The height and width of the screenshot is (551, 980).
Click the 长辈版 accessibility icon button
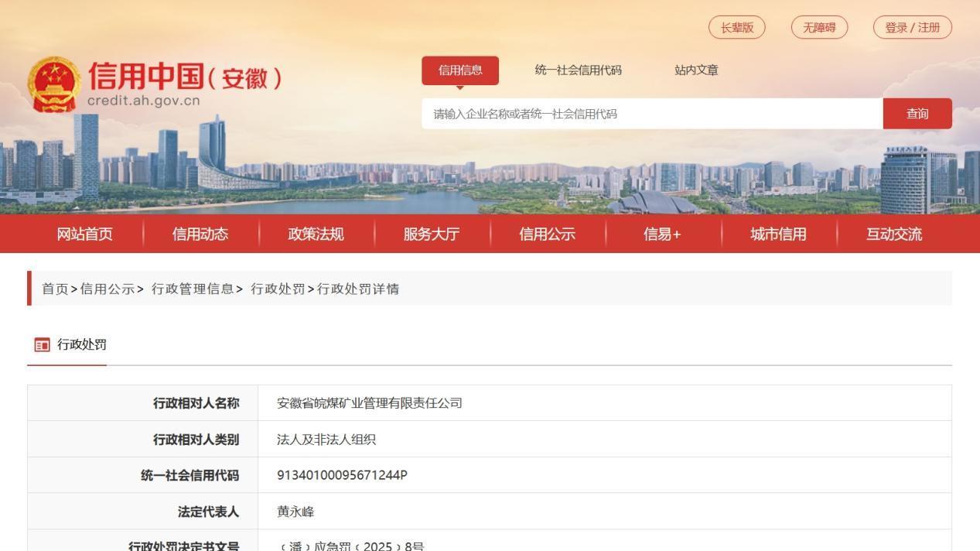(736, 27)
